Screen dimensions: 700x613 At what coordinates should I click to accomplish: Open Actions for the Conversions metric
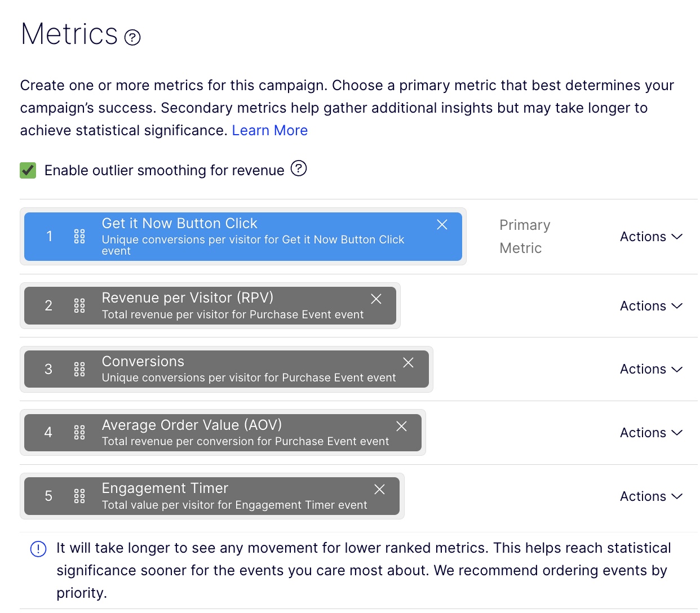(x=650, y=369)
